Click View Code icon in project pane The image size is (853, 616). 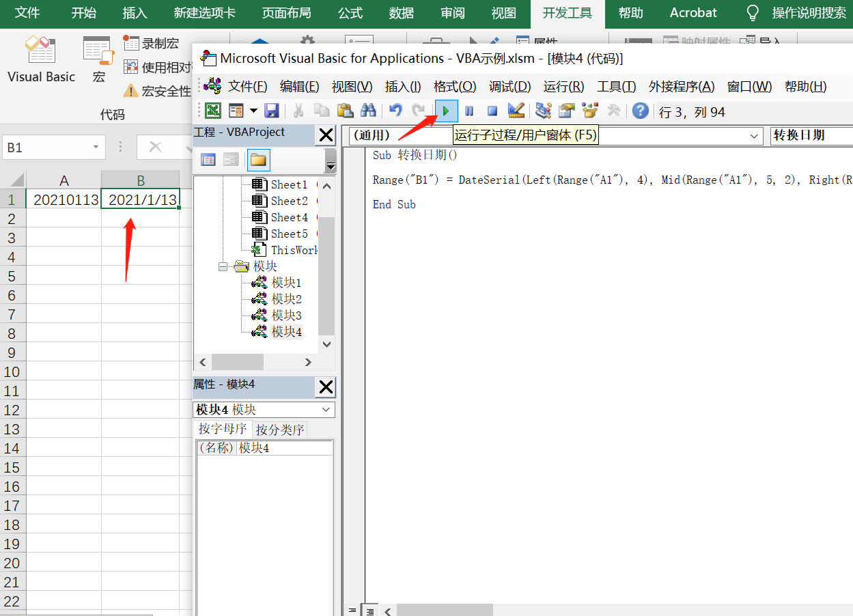coord(208,160)
